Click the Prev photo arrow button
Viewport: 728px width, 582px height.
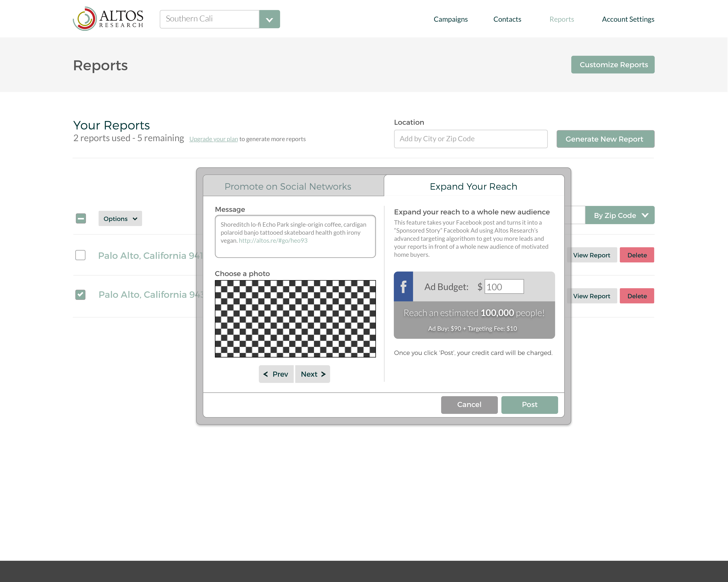(x=276, y=374)
